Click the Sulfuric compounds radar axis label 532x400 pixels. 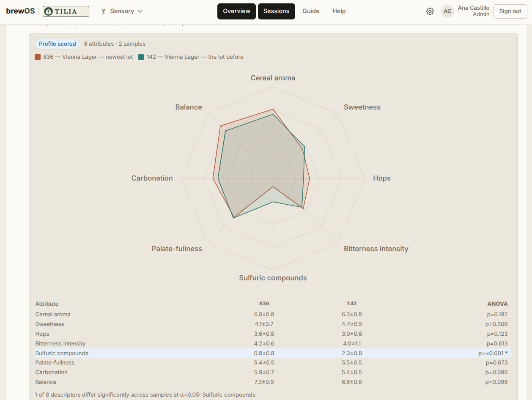point(273,278)
